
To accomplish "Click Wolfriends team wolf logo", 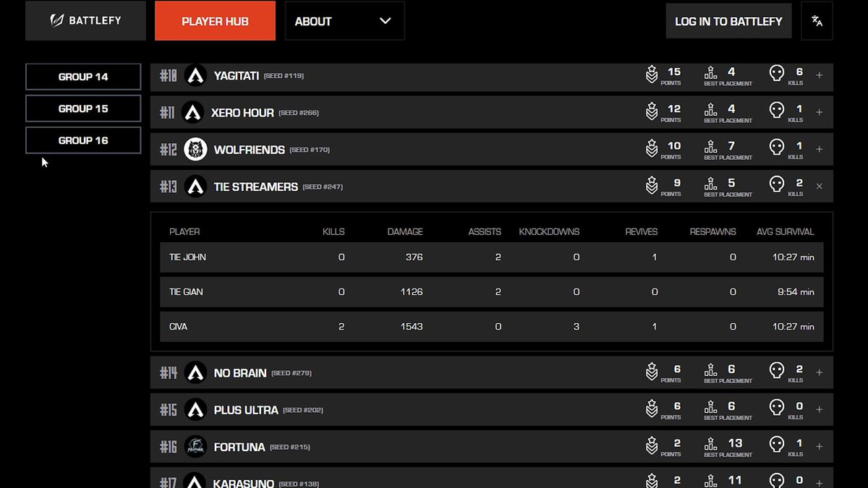I will [195, 149].
